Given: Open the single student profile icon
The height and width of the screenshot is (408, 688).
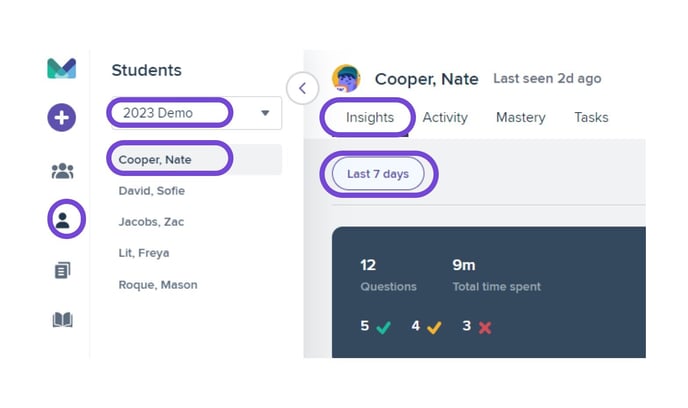Looking at the screenshot, I should (62, 220).
